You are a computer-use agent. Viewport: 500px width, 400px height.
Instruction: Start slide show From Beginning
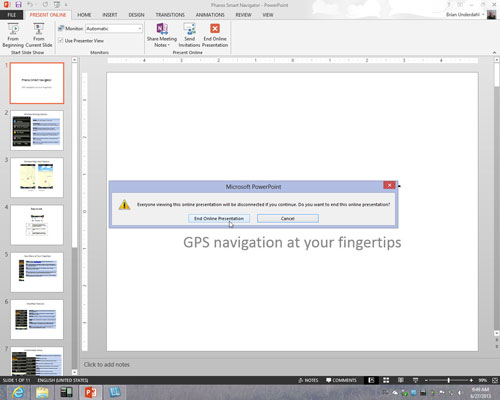pyautogui.click(x=13, y=35)
